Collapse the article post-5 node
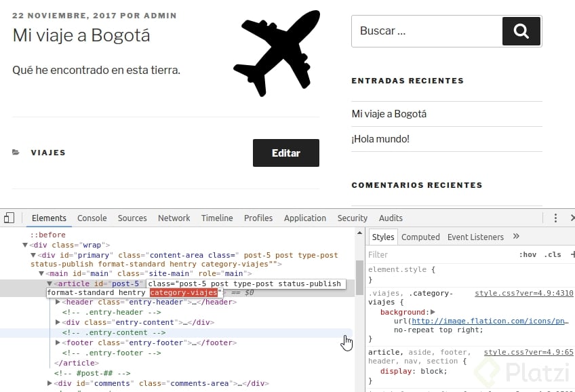This screenshot has height=392, width=575. point(49,283)
